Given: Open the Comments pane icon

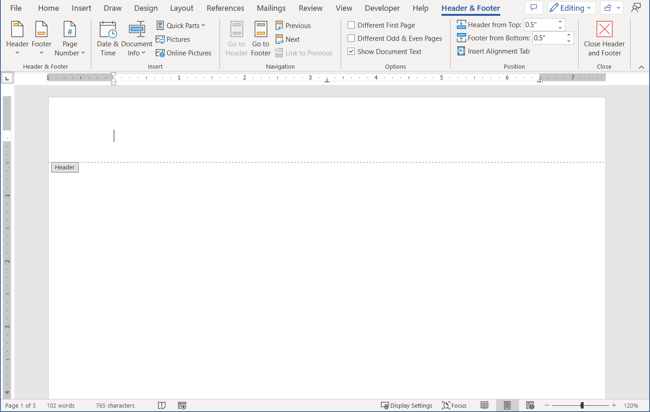Looking at the screenshot, I should 534,8.
